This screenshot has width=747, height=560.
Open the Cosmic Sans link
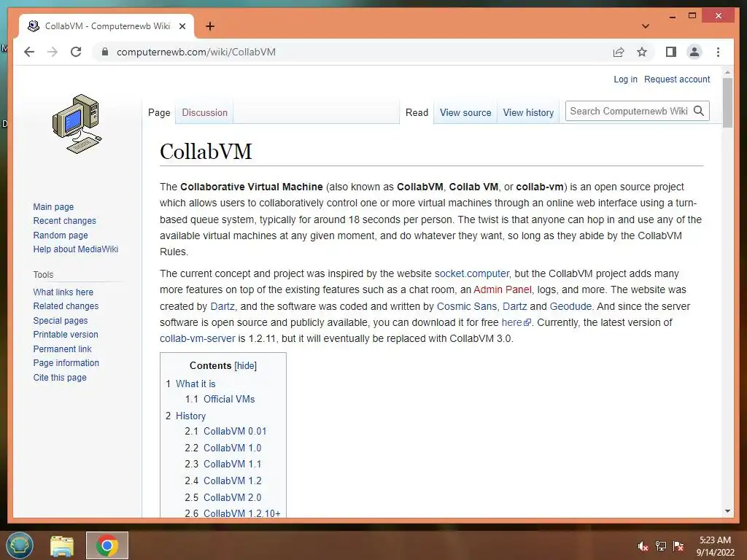467,306
